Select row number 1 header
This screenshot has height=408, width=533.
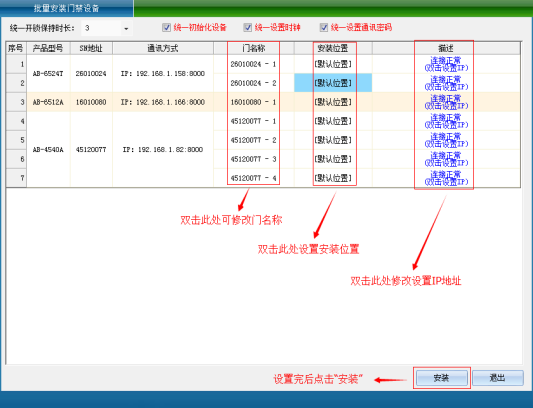pos(16,64)
